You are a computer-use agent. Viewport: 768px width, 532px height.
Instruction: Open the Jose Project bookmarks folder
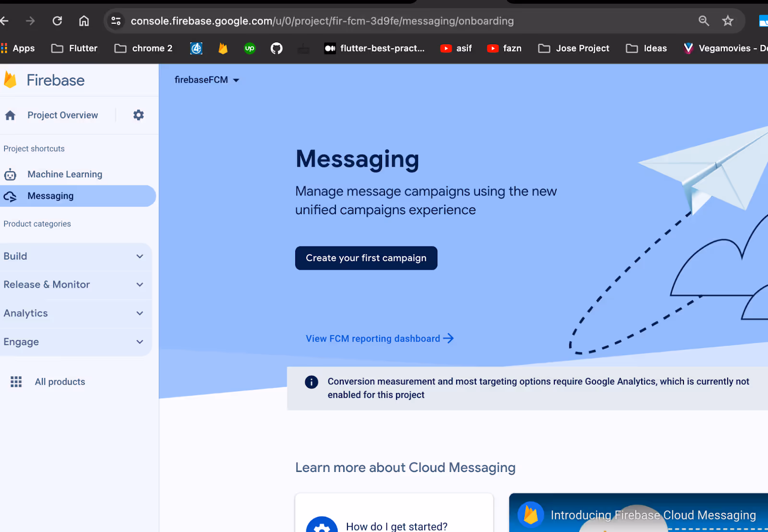coord(574,48)
